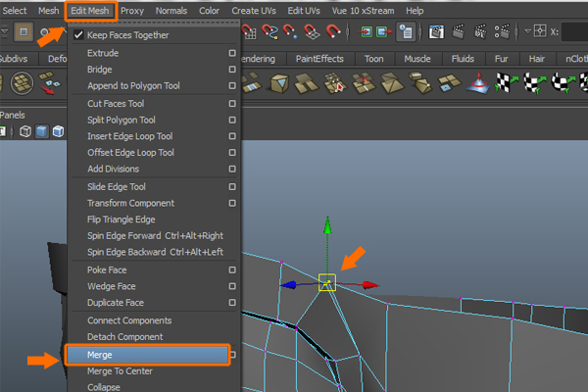Switch to the PaintEffects shelf tab
This screenshot has width=588, height=392.
click(319, 59)
